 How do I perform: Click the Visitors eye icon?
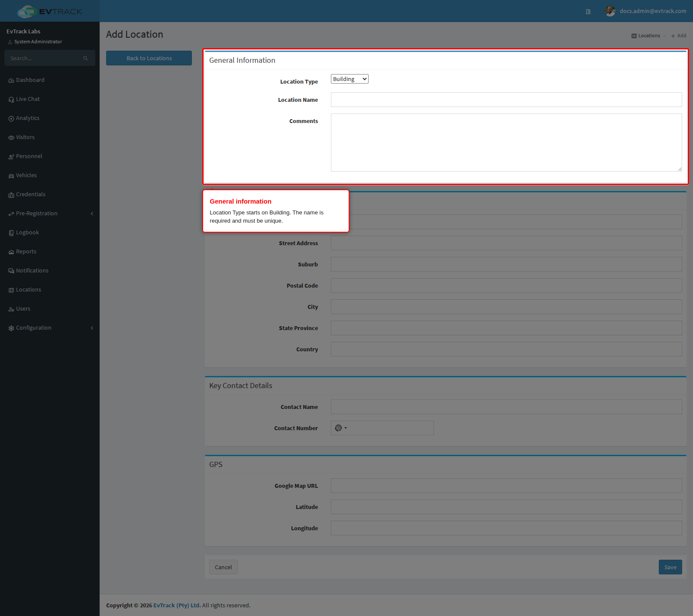coord(11,138)
